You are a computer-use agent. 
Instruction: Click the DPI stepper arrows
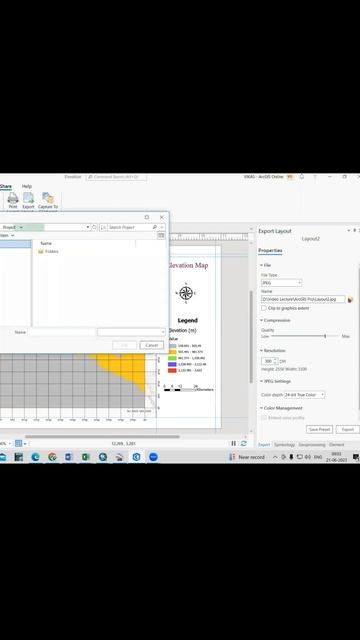click(276, 361)
